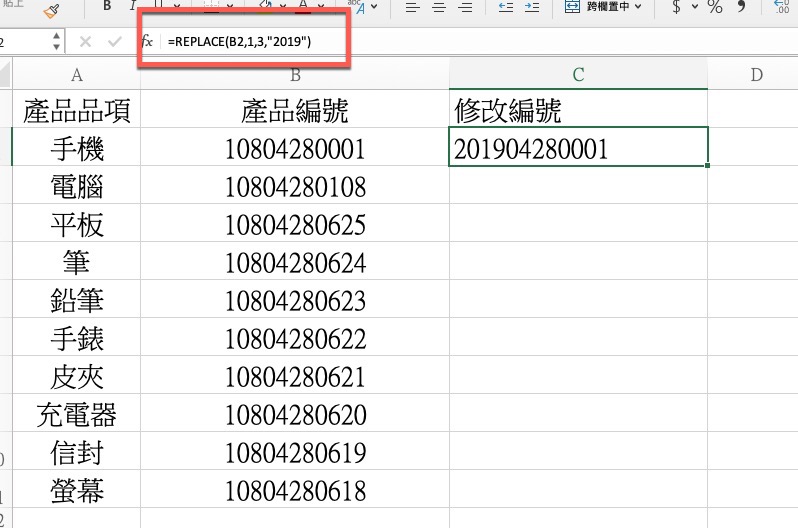Open the currency format dropdown arrow

pyautogui.click(x=695, y=7)
